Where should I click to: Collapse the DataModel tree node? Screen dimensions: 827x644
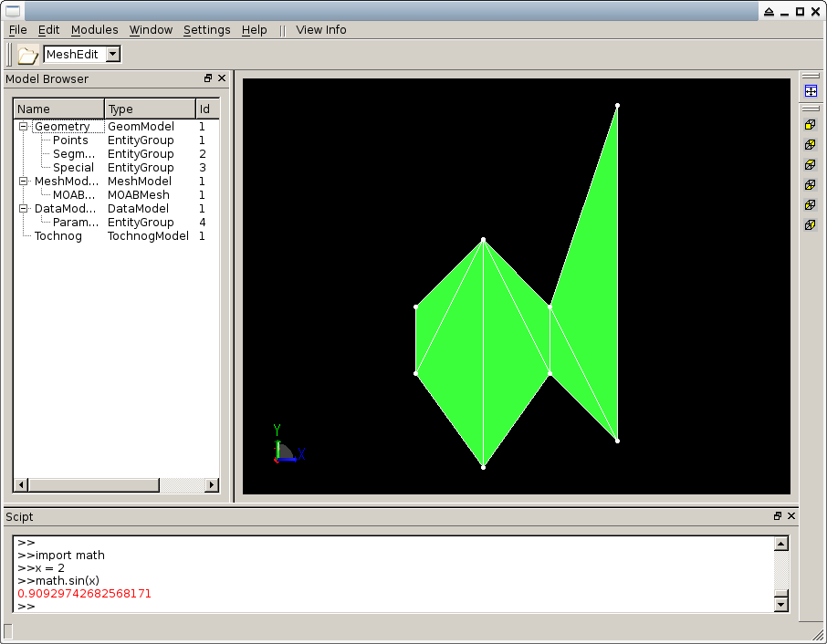point(23,209)
